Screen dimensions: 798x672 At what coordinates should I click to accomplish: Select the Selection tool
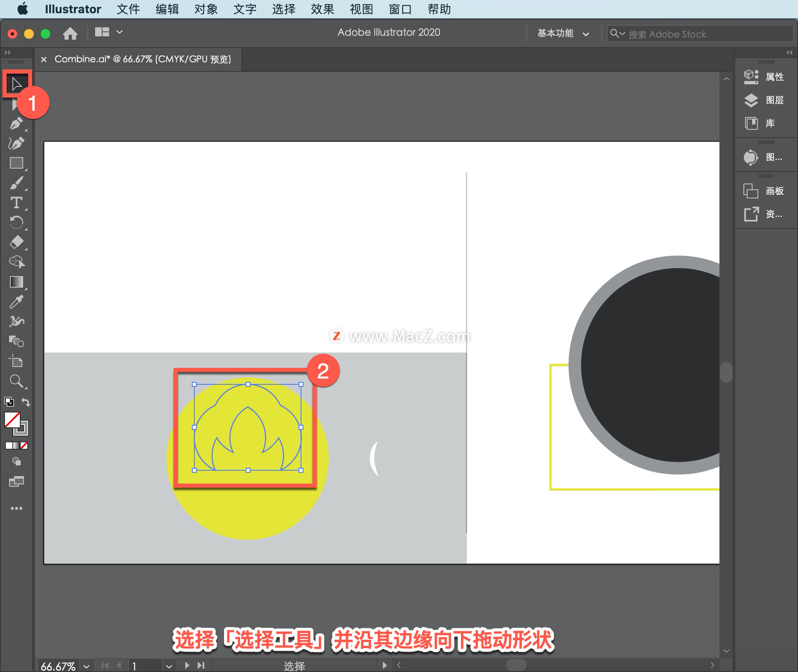tap(17, 83)
